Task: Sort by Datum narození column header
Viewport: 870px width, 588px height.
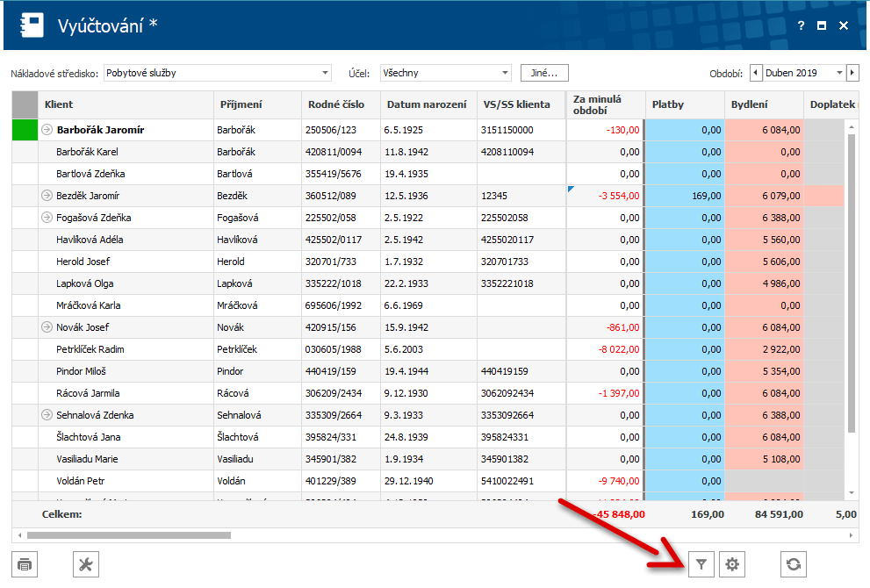Action: pyautogui.click(x=429, y=104)
